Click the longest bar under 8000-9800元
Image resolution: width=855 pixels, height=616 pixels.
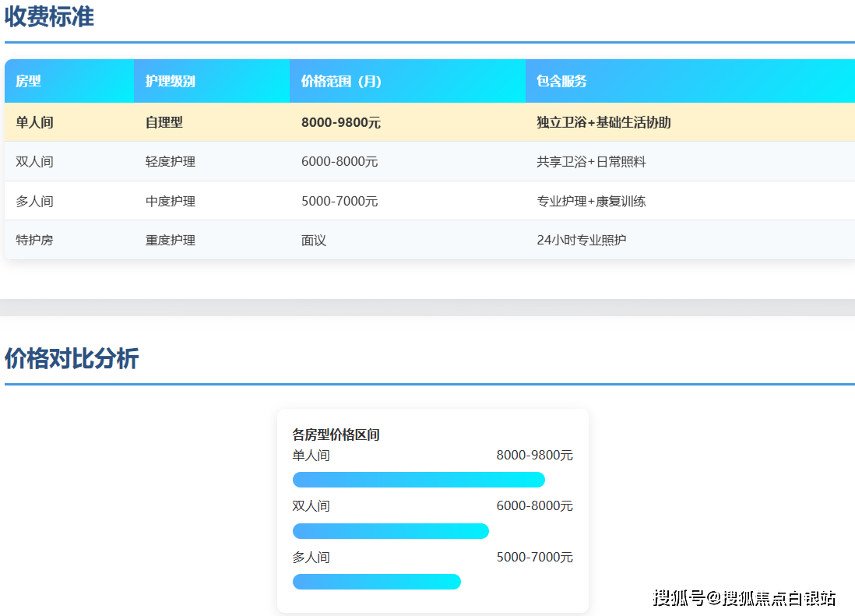418,480
